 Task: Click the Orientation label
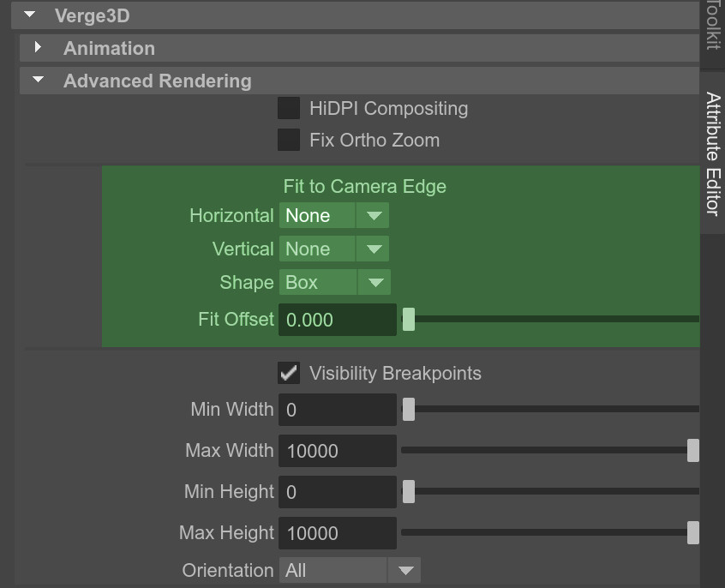(228, 570)
